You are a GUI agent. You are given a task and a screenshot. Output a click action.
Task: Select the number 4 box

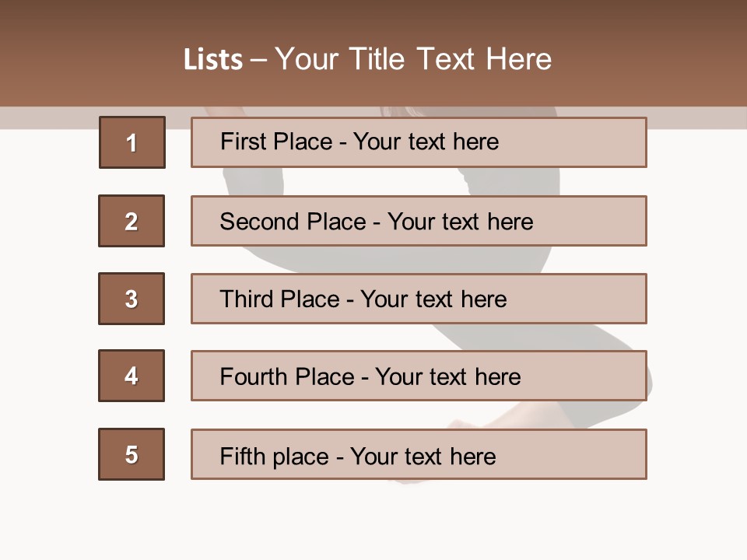[132, 376]
